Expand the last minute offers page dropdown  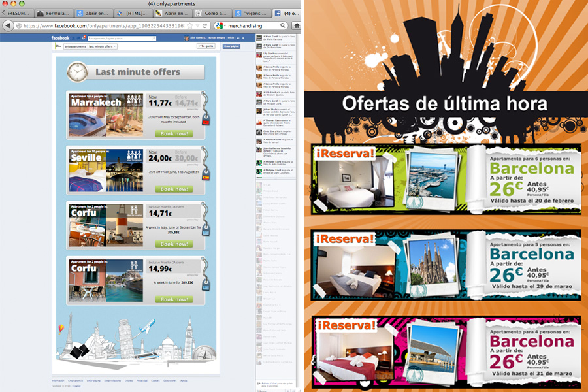point(103,46)
